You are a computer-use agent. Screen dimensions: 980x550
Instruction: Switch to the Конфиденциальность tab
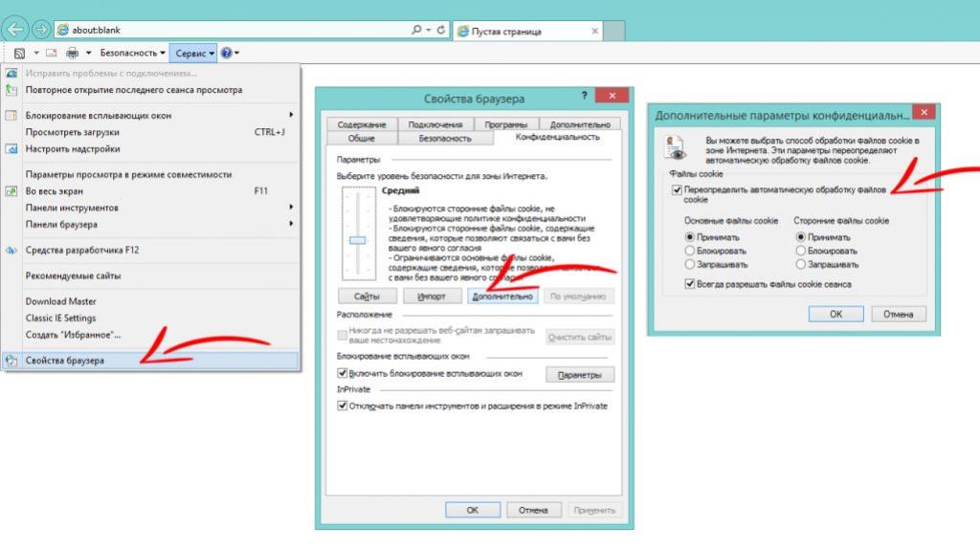558,137
